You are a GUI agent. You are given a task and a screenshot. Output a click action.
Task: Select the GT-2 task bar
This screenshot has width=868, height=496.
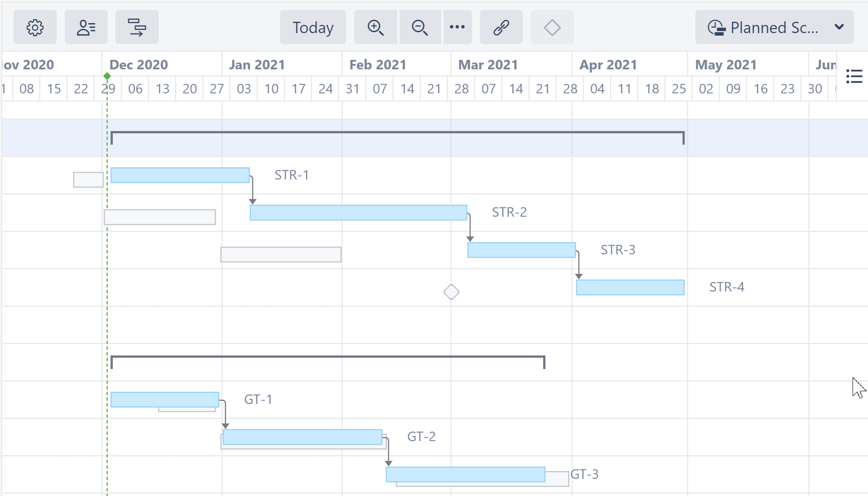tap(302, 437)
